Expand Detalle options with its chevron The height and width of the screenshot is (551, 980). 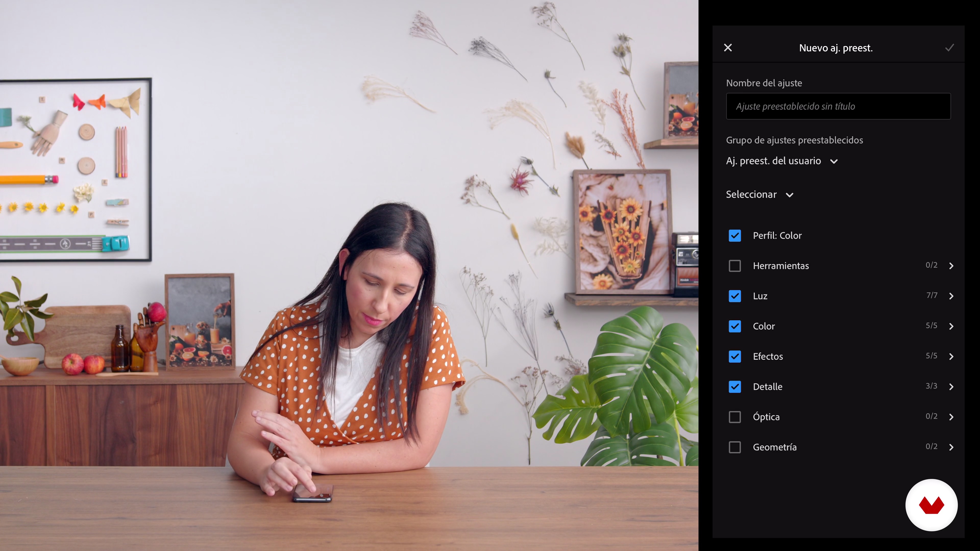[951, 387]
